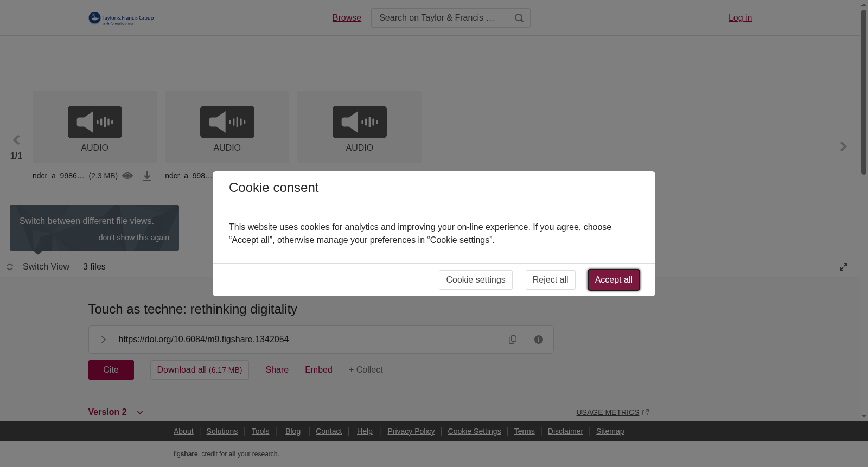This screenshot has width=868, height=467.
Task: Click the Switch View arrows icon
Action: coord(10,267)
